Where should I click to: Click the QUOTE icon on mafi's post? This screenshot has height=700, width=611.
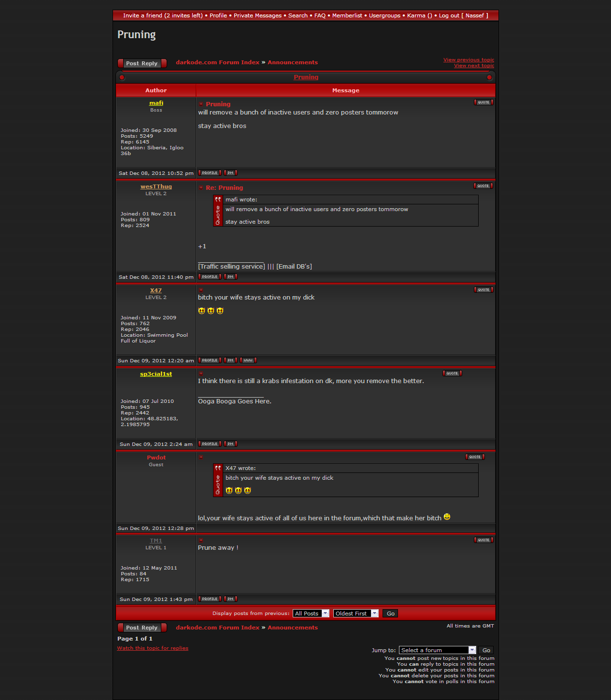point(483,102)
